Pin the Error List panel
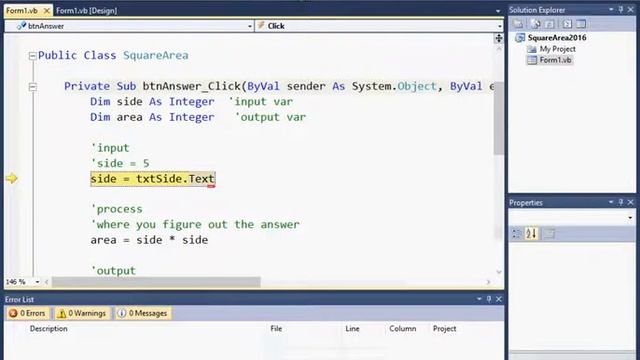640x360 pixels. [x=489, y=299]
